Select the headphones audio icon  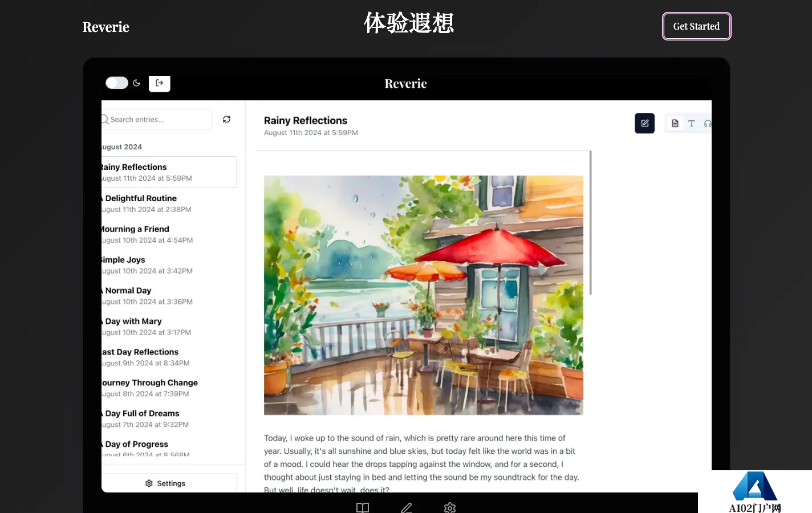(x=708, y=123)
